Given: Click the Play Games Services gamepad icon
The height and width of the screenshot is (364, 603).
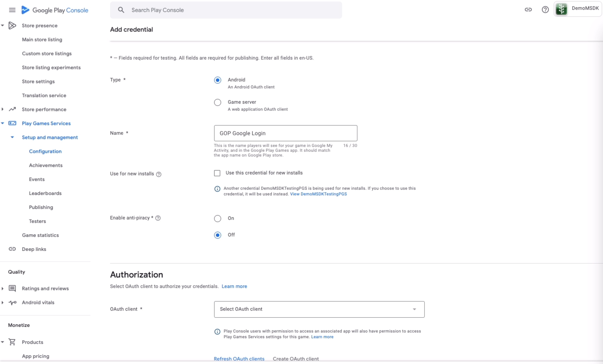Looking at the screenshot, I should click(12, 123).
